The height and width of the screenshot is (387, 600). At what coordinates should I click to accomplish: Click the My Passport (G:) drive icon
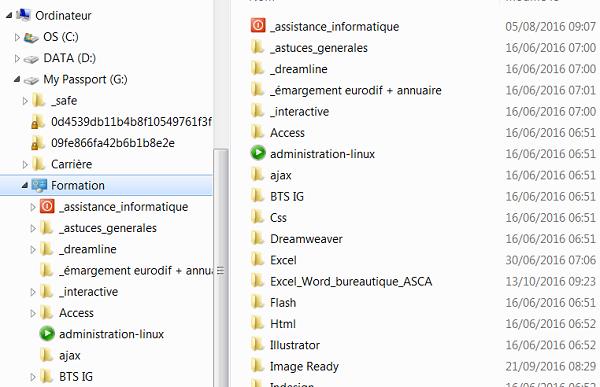(x=31, y=80)
